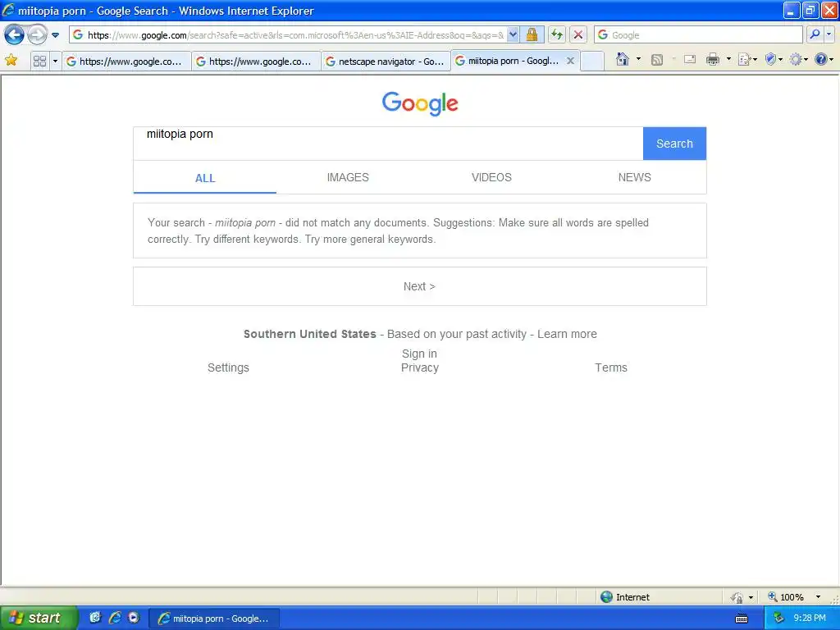Open the status bar security dropdown arrow

tap(751, 597)
